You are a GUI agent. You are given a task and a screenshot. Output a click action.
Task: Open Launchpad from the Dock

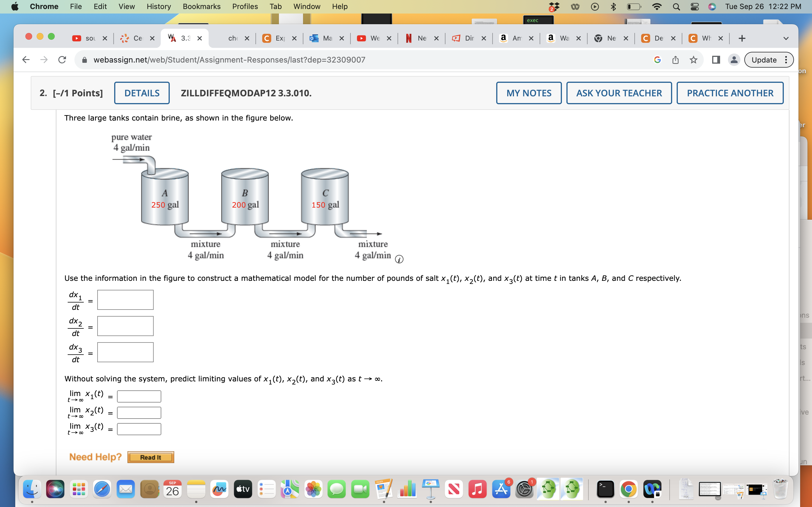point(79,489)
